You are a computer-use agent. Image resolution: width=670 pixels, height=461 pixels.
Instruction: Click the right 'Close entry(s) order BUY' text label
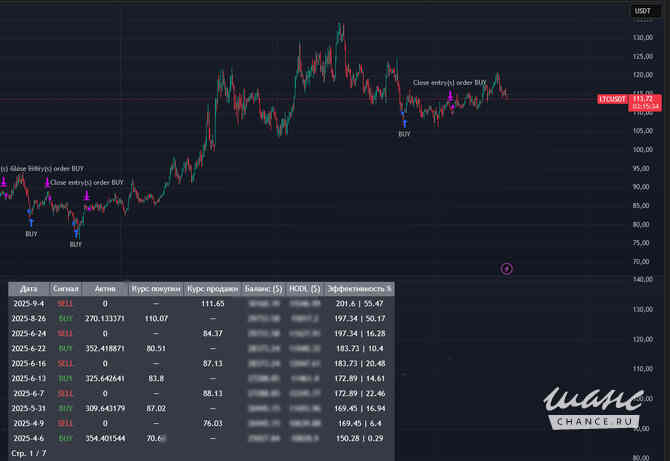click(x=450, y=82)
